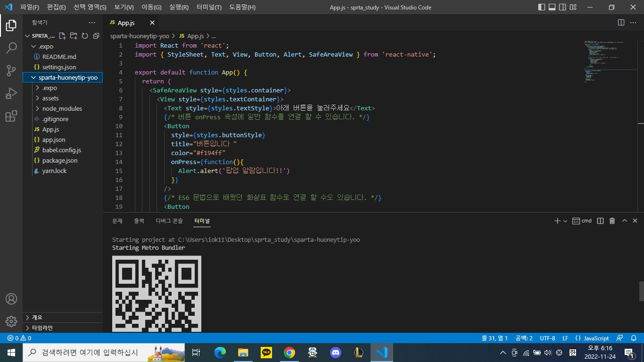Maximize the panel size with the up arrow
The image size is (644, 362).
pos(625,221)
